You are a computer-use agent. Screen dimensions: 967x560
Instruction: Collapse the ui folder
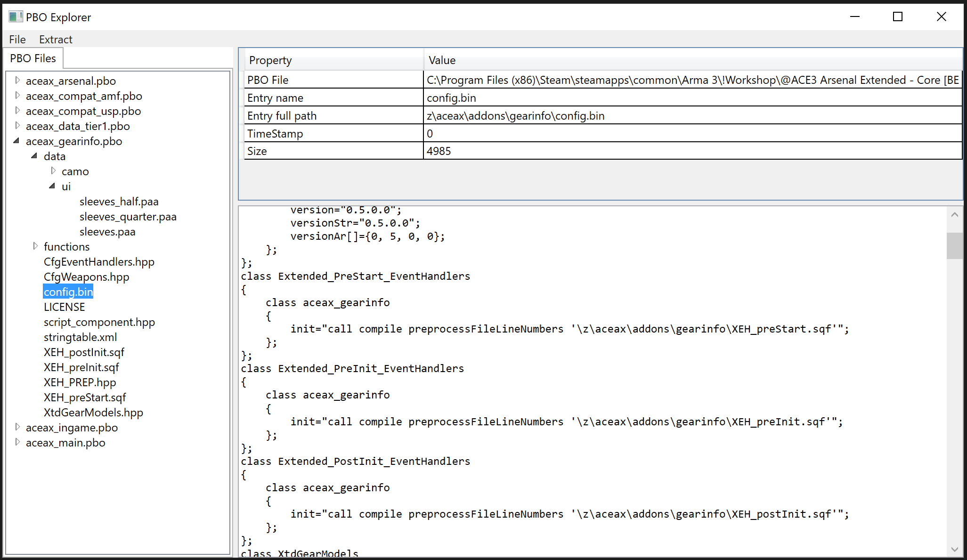[x=52, y=186]
